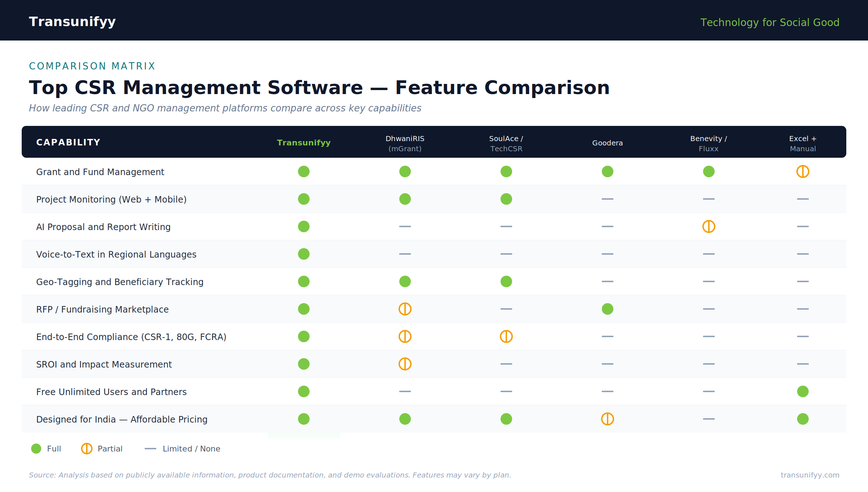The width and height of the screenshot is (868, 492).
Task: Click Free Unlimited Users and Partners label
Action: 111,392
